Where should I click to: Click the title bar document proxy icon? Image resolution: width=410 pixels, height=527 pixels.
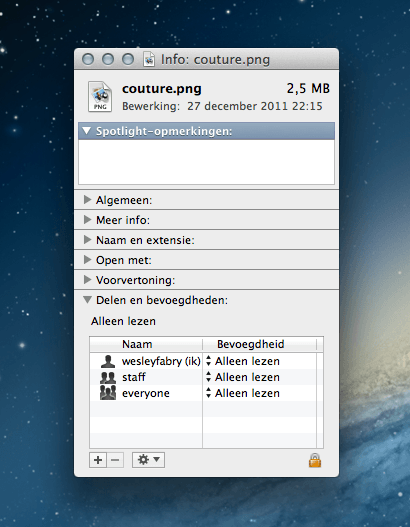149,59
